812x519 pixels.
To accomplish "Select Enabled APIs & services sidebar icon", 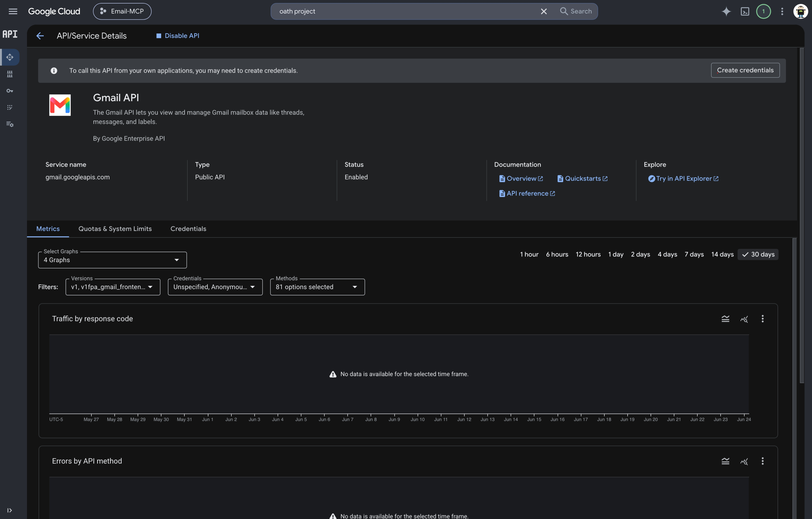I will 10,57.
